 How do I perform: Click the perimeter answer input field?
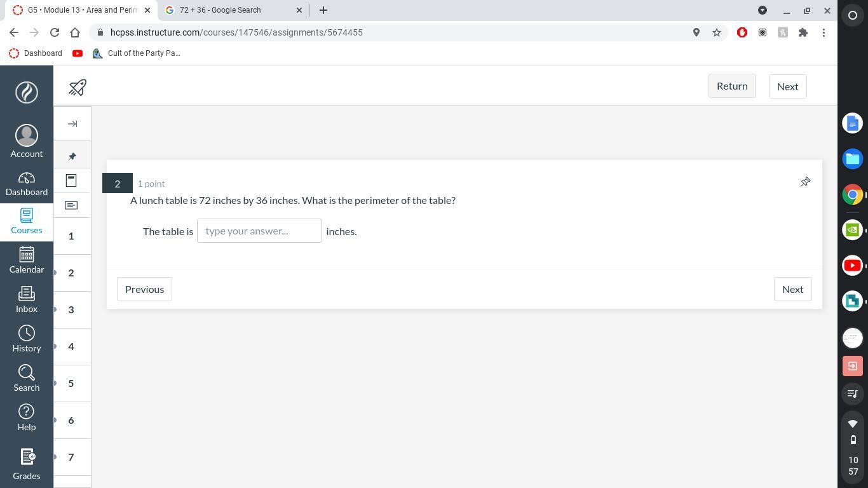click(x=259, y=231)
